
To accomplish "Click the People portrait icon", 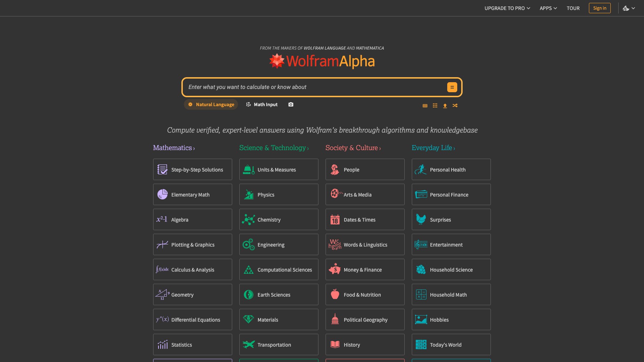I will click(335, 169).
